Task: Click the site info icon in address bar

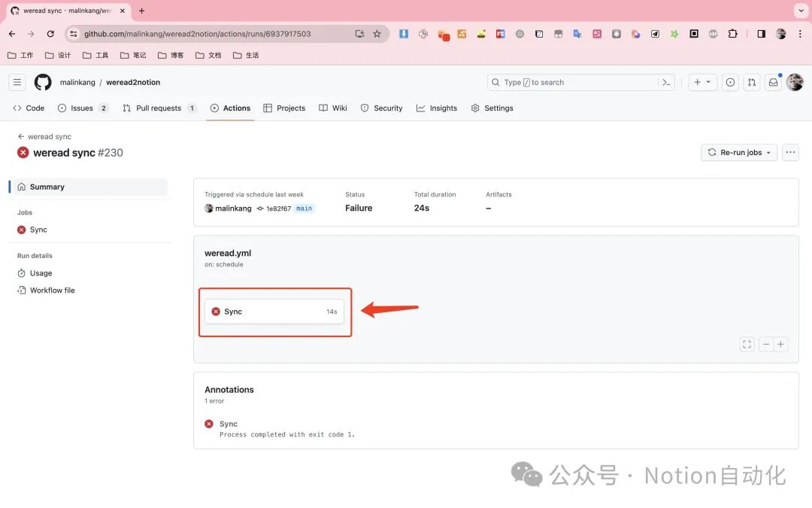Action: (x=74, y=34)
